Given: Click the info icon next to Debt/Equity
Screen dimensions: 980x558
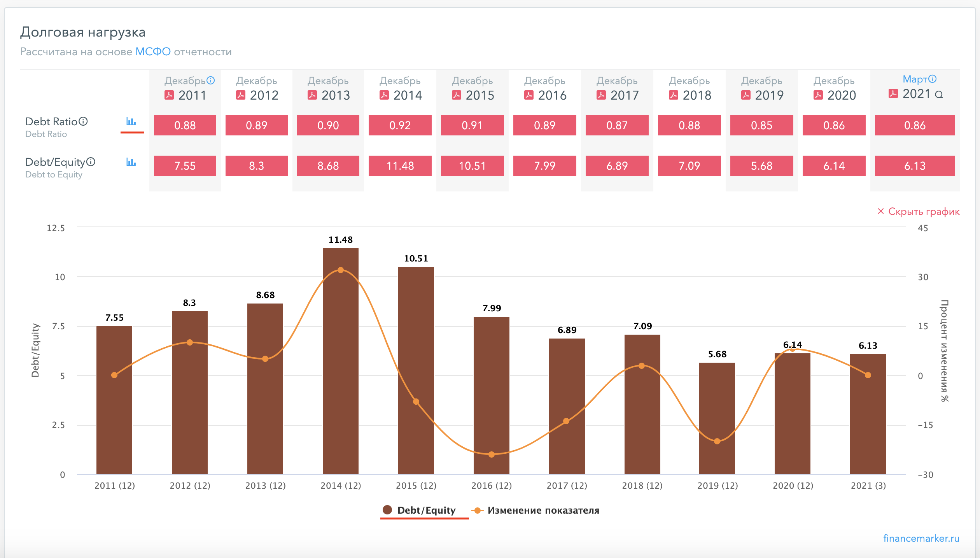Looking at the screenshot, I should pyautogui.click(x=91, y=162).
